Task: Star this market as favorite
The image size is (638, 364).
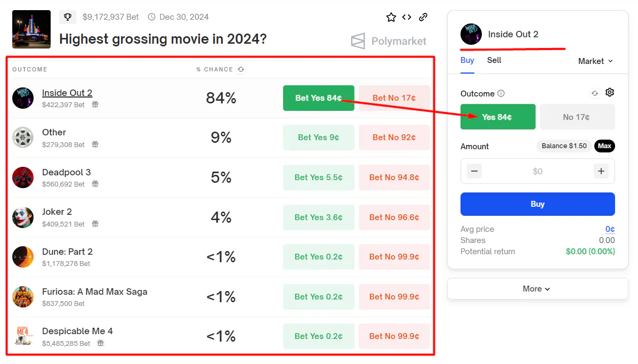Action: click(x=391, y=17)
